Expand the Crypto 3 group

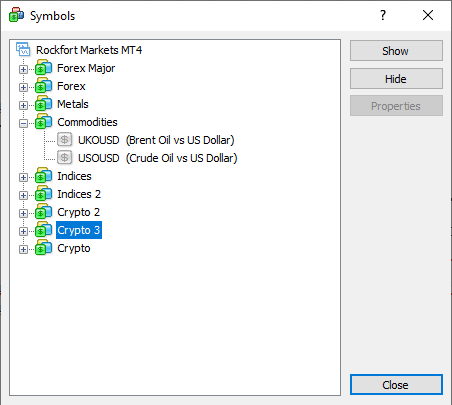pyautogui.click(x=23, y=231)
